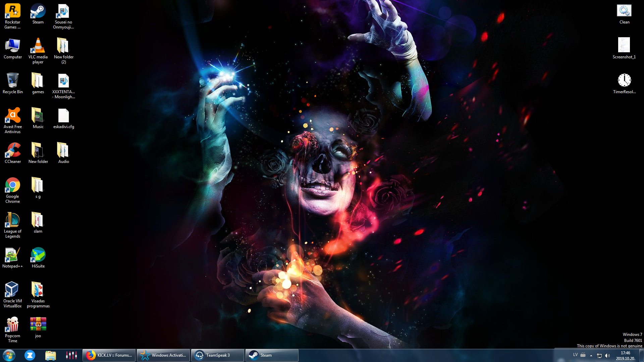This screenshot has height=362, width=644.
Task: Select Sousei no Onmyouji audio file
Action: click(x=63, y=16)
